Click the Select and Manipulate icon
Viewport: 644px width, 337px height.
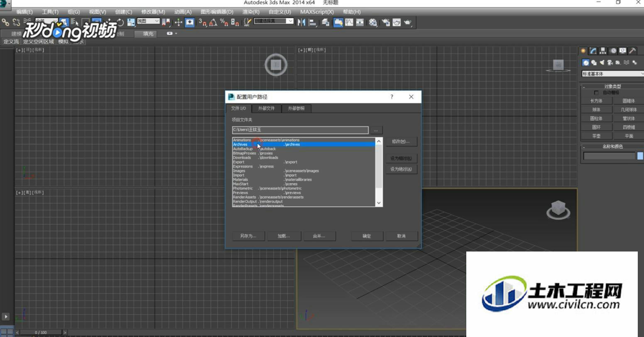click(179, 22)
